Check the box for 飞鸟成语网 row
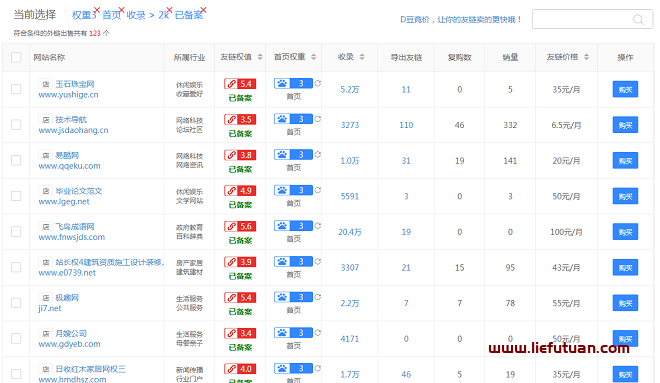 [x=16, y=231]
